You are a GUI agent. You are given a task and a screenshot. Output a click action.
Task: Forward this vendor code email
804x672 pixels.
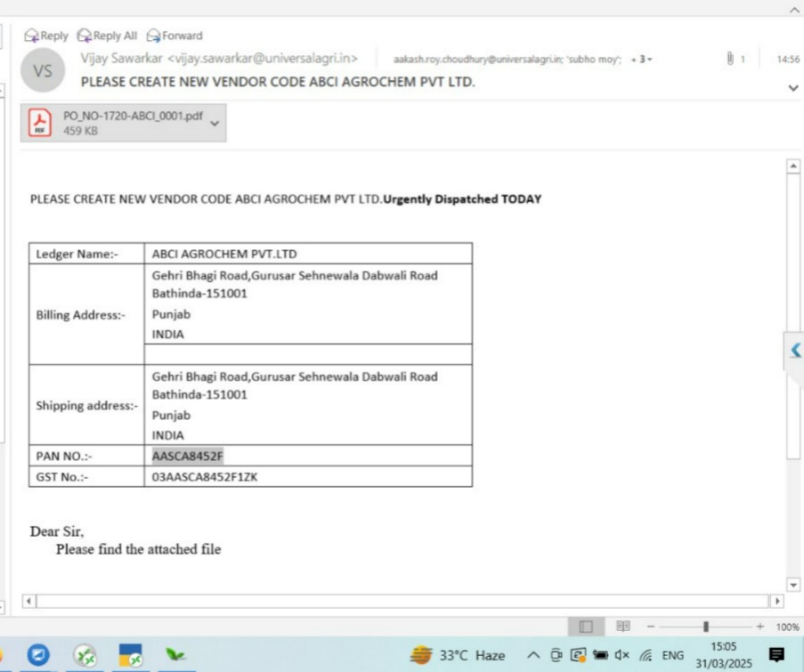click(x=175, y=36)
